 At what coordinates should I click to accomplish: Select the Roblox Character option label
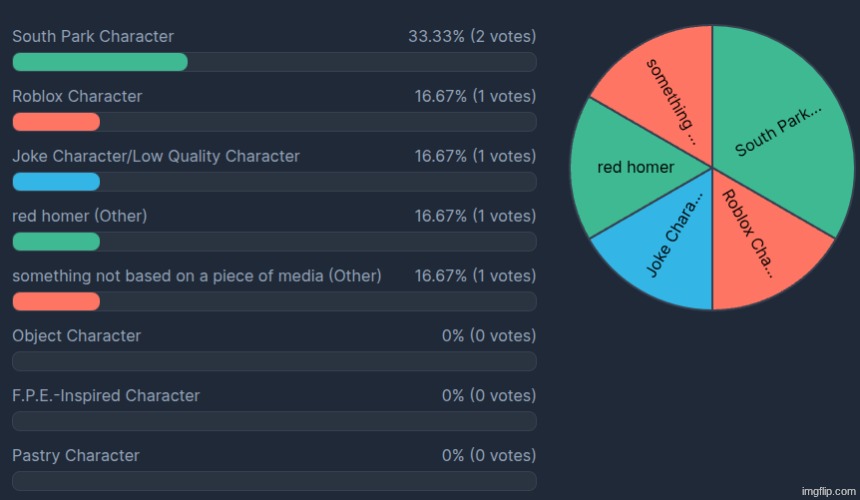tap(77, 96)
